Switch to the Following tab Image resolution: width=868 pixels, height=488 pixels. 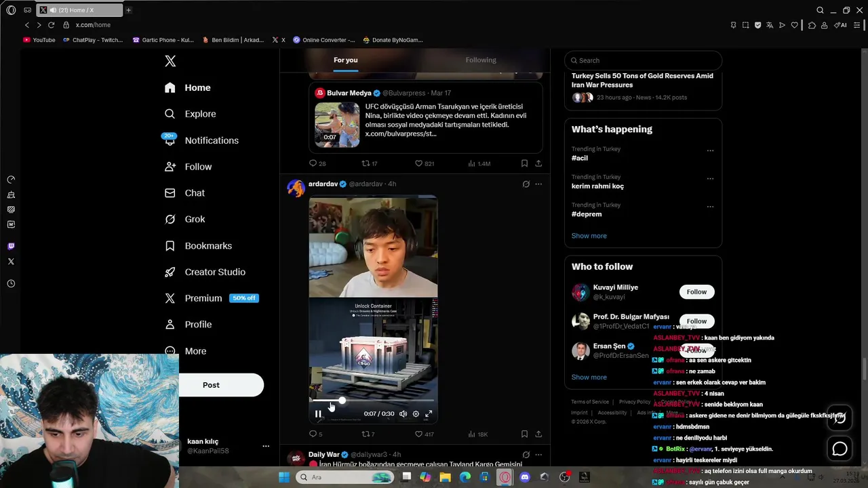481,60
